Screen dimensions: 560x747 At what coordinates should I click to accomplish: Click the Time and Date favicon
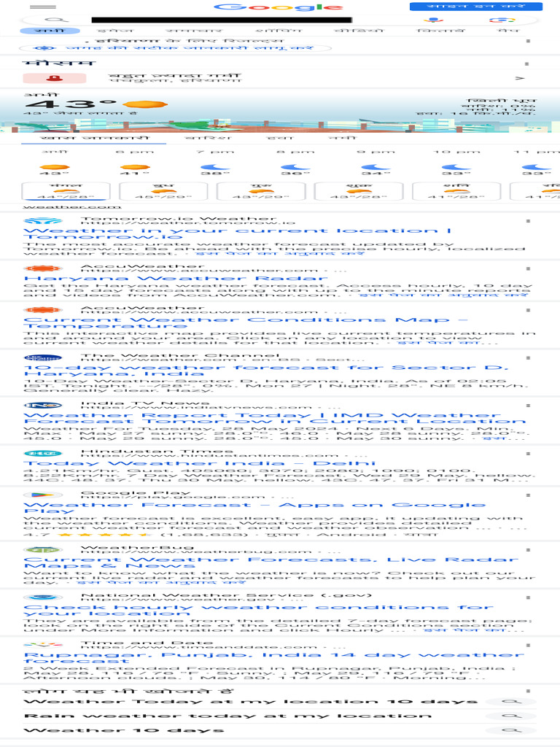[43, 645]
